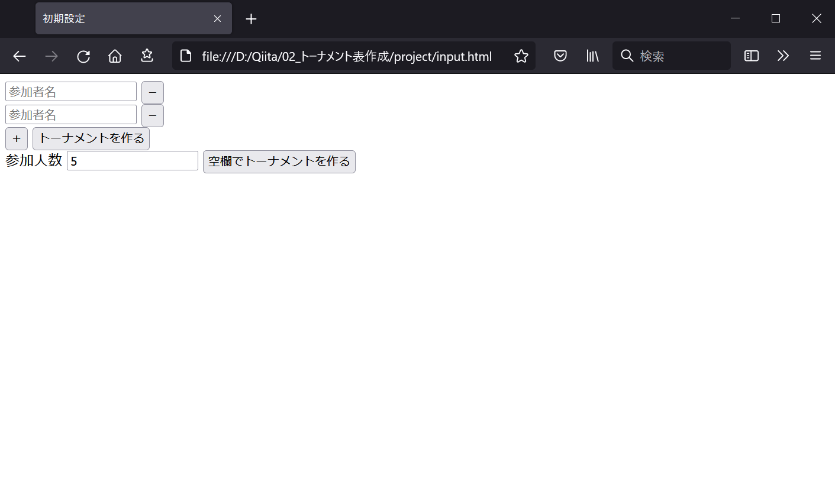Screen dimensions: 835x504
Task: Open the address bar page info icon
Action: pyautogui.click(x=185, y=56)
